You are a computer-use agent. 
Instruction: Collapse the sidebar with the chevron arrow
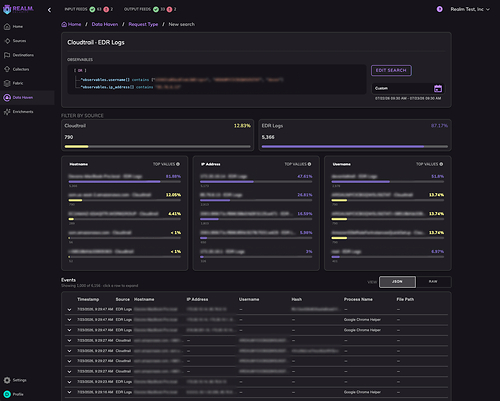coord(49,10)
